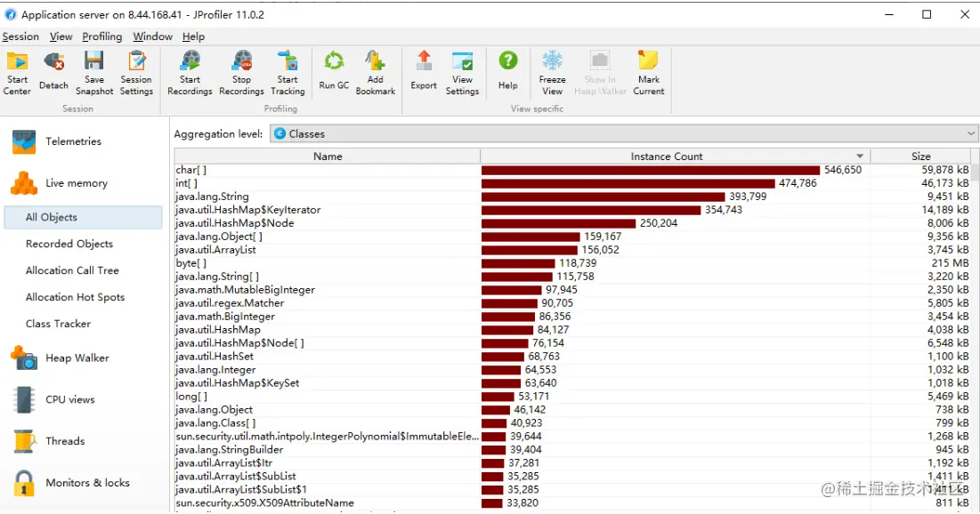Sort by the Name column header

[x=328, y=157]
